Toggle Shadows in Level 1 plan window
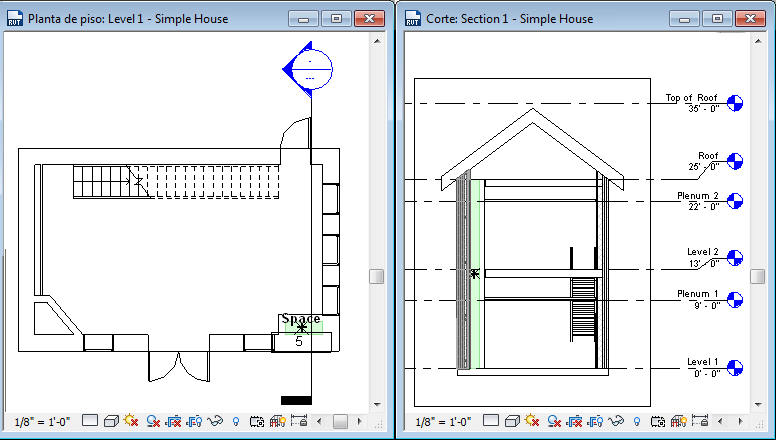 tap(153, 421)
